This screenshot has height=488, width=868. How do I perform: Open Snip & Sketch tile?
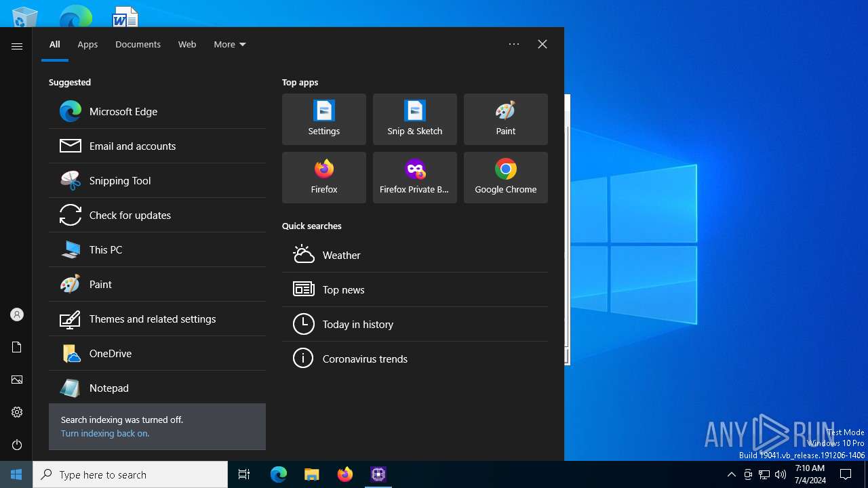click(x=415, y=119)
